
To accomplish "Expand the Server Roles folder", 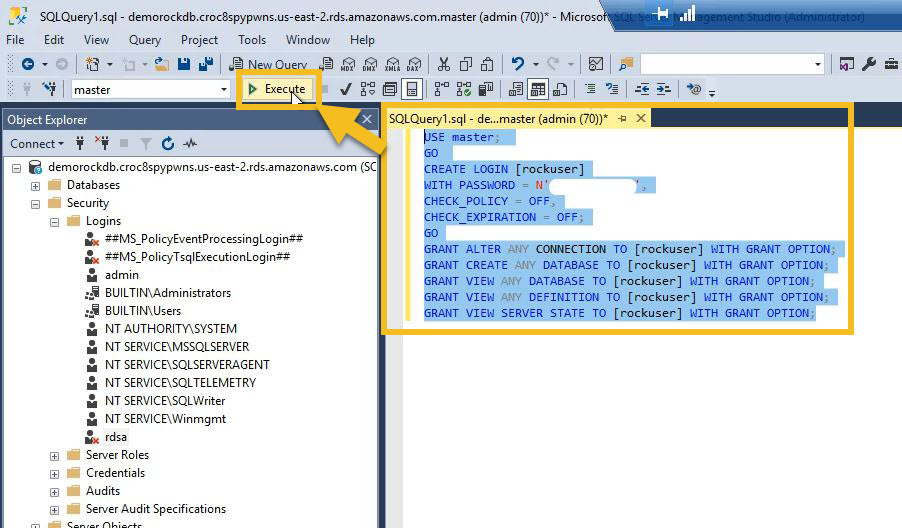I will pyautogui.click(x=55, y=456).
